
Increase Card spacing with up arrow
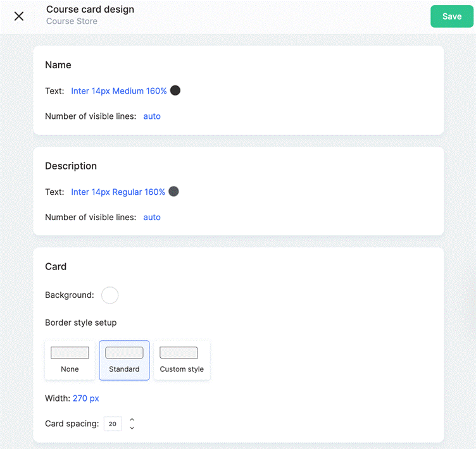coord(132,419)
